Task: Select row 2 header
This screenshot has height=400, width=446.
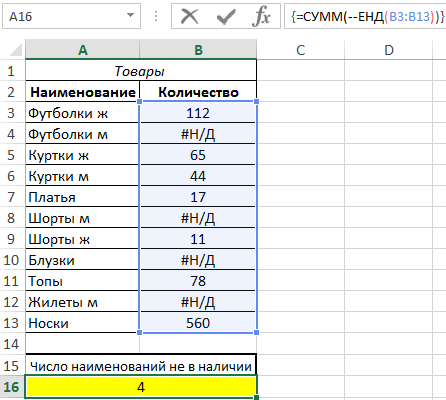Action: [x=12, y=92]
